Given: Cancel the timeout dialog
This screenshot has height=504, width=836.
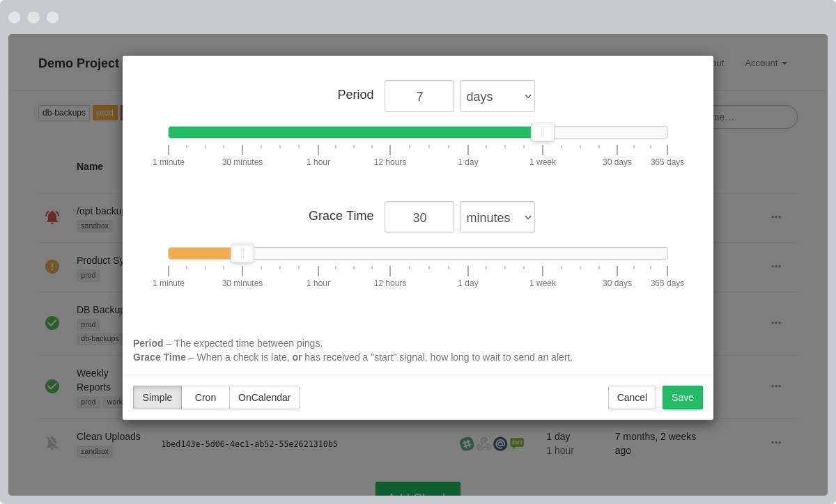Looking at the screenshot, I should (632, 397).
